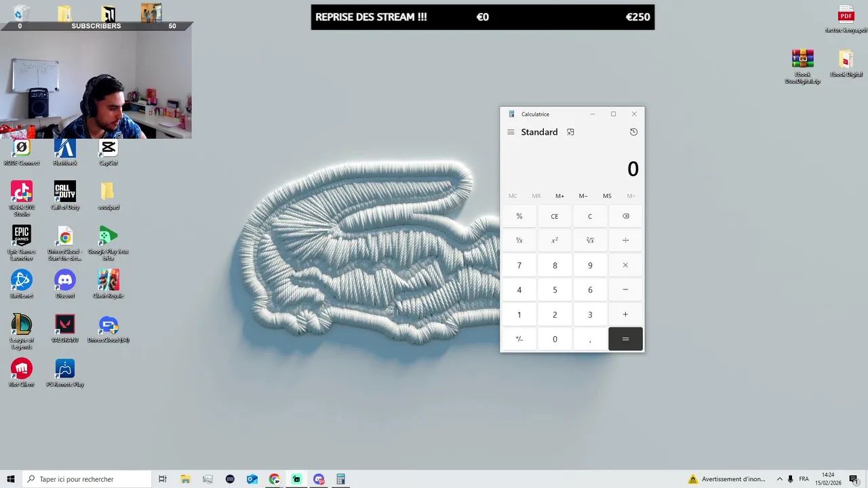Select the Clash Royale desktop icon
Screen dimensions: 868x488
tap(108, 285)
